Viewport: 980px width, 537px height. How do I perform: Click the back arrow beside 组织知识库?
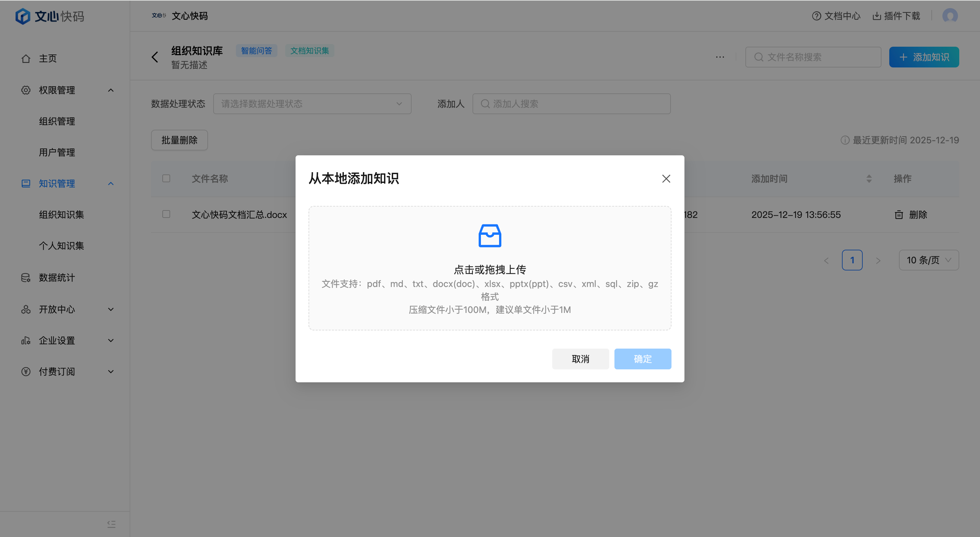pyautogui.click(x=155, y=57)
